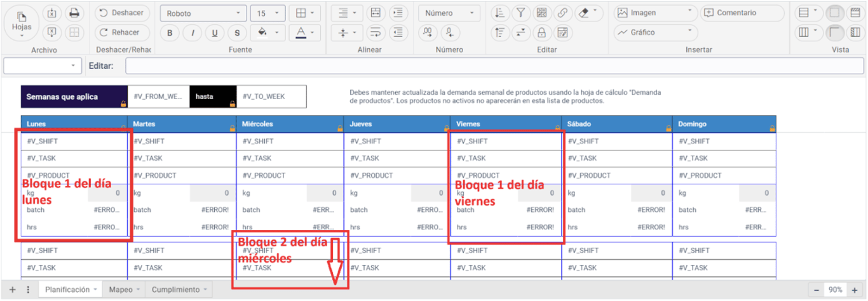Toggle underline formatting
This screenshot has height=301, width=868.
[x=215, y=33]
